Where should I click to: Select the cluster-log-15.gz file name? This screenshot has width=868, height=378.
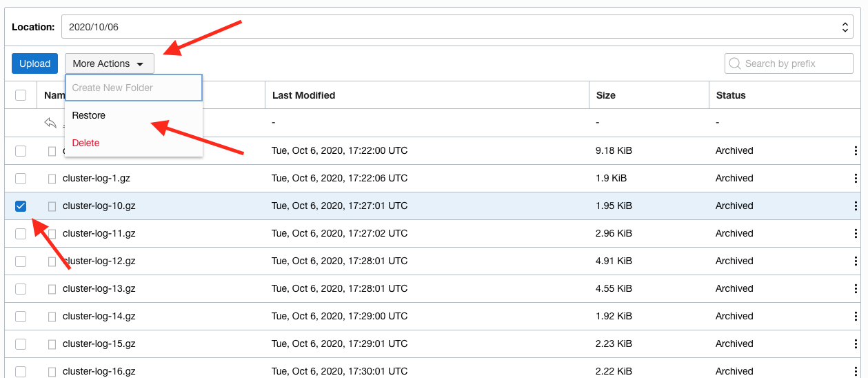pyautogui.click(x=99, y=344)
